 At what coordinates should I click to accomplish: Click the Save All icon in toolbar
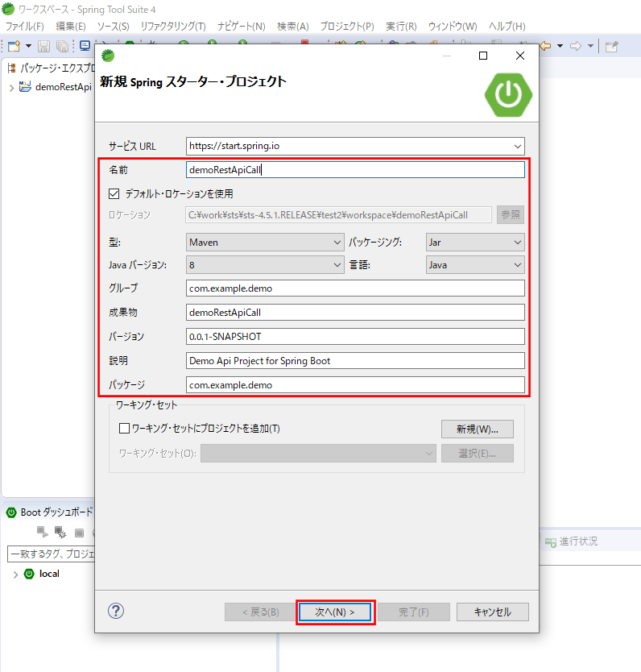tap(63, 46)
